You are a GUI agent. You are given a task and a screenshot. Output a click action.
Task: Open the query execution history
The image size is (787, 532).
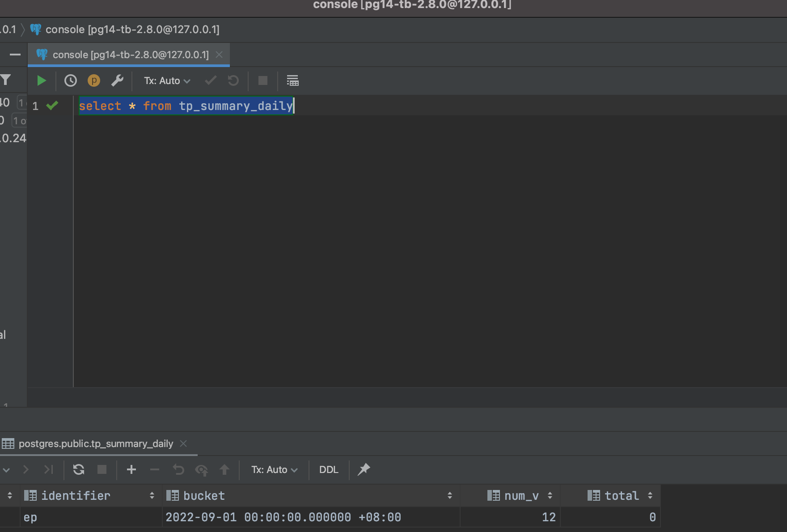click(x=70, y=80)
